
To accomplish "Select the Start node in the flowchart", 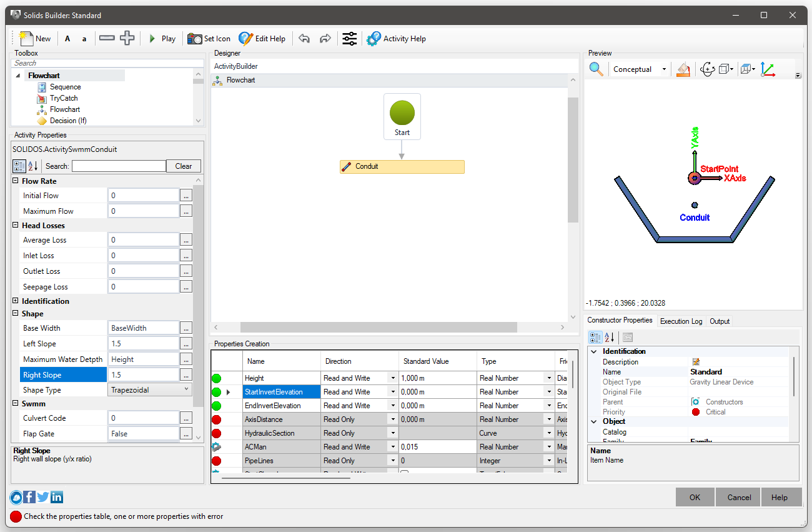I will click(x=402, y=116).
